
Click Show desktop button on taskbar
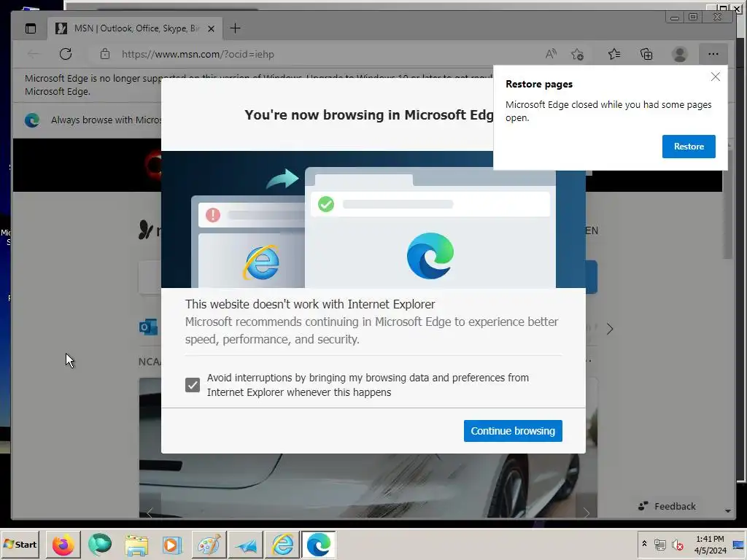[738, 544]
